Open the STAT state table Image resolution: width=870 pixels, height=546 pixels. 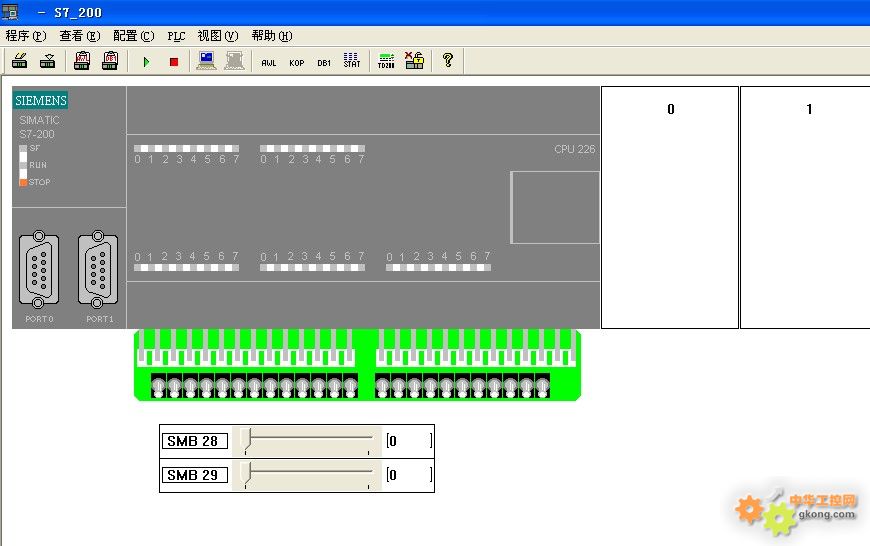[352, 60]
